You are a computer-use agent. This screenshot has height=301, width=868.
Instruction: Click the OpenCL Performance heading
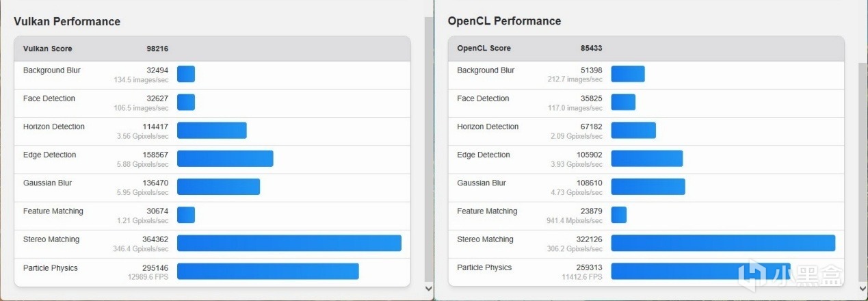point(504,21)
